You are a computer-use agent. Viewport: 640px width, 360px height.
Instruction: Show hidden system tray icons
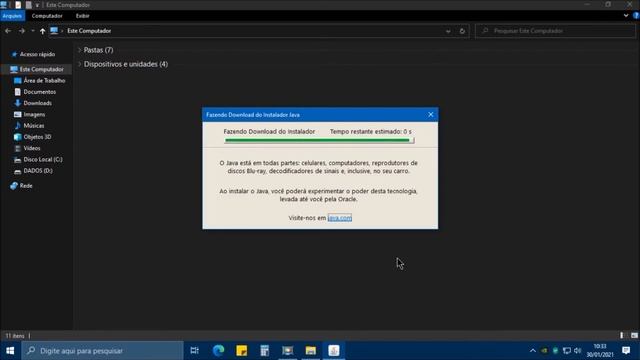coord(533,351)
